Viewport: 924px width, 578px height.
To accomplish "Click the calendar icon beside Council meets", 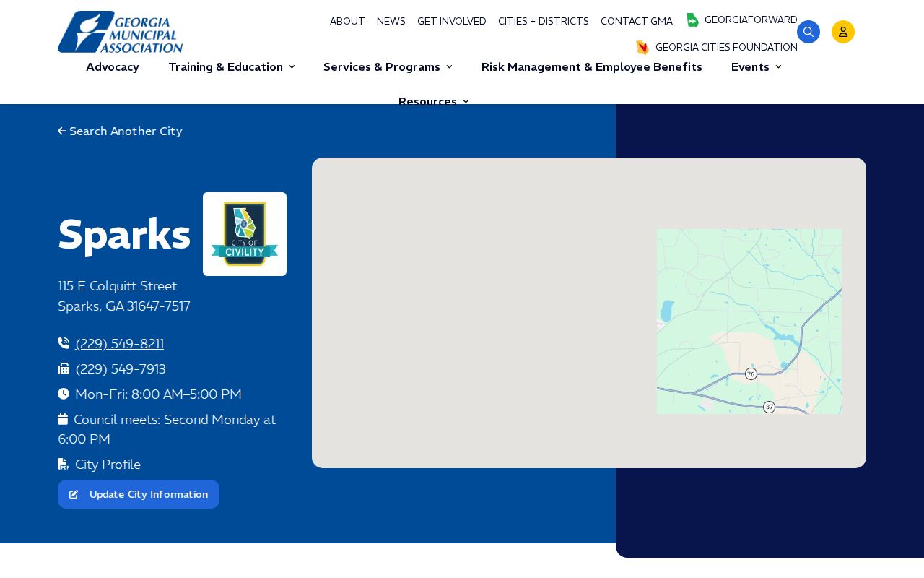I will pos(63,419).
